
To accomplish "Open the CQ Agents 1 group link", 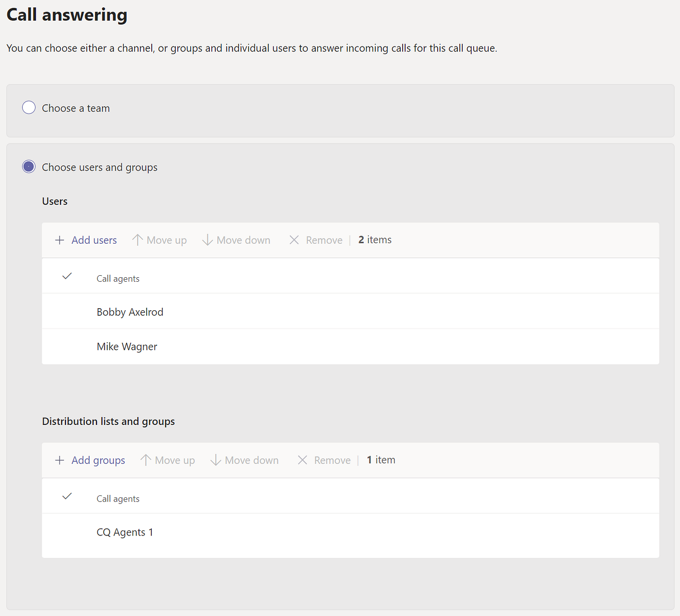I will click(x=125, y=532).
